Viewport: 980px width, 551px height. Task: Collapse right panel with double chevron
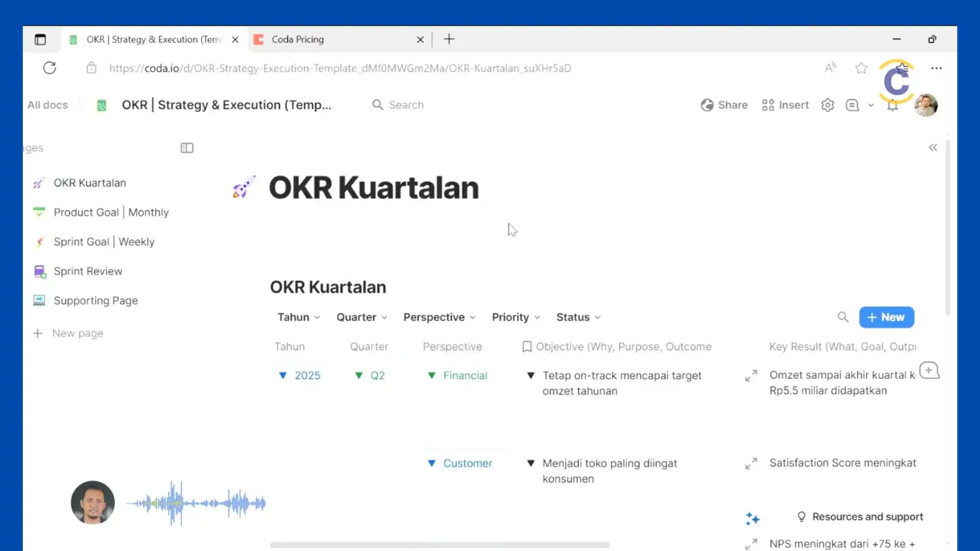[x=933, y=148]
